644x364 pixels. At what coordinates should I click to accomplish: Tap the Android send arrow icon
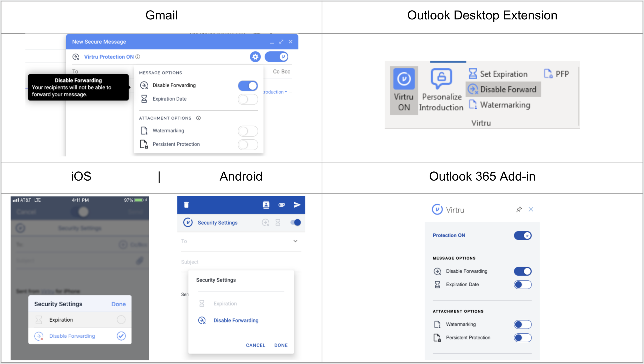coord(297,205)
